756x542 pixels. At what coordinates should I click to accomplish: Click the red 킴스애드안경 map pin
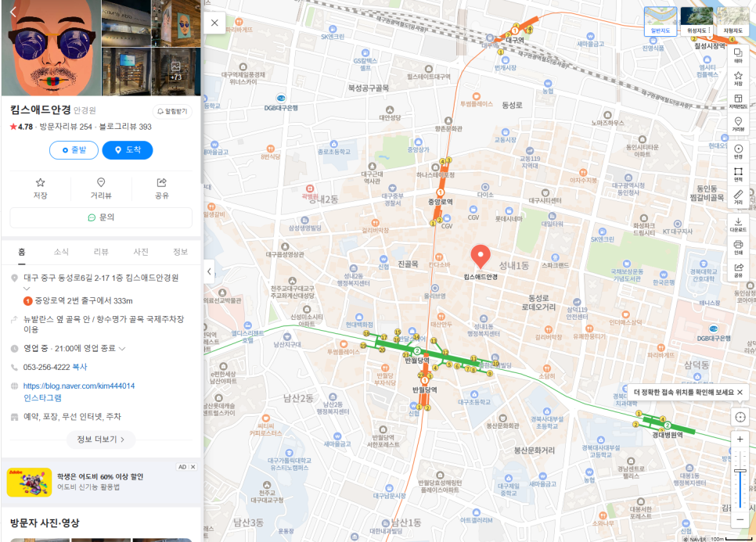[x=481, y=257]
